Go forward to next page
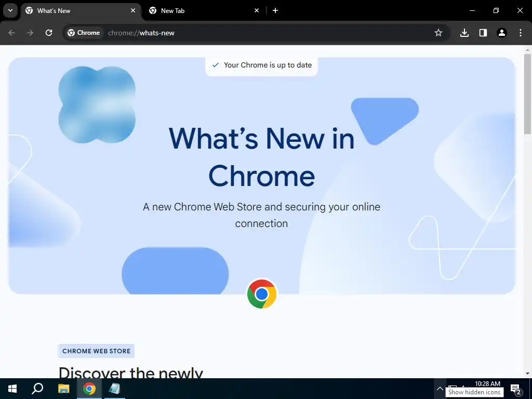Screen dimensions: 532x399 30,33
